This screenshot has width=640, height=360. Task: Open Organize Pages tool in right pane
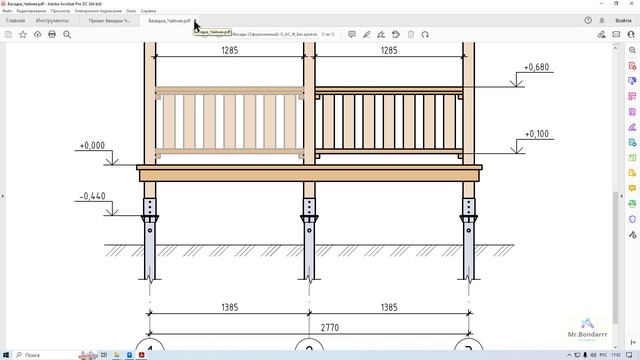coord(632,96)
